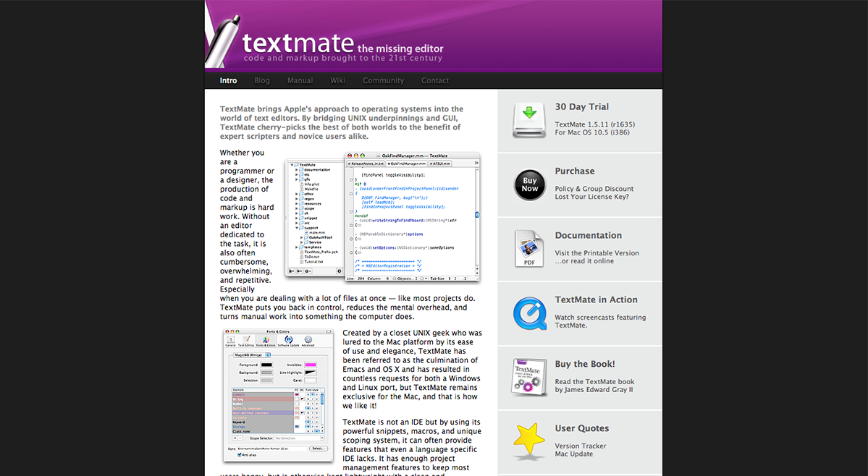
Task: Click the Purchase heading link
Action: pos(575,171)
